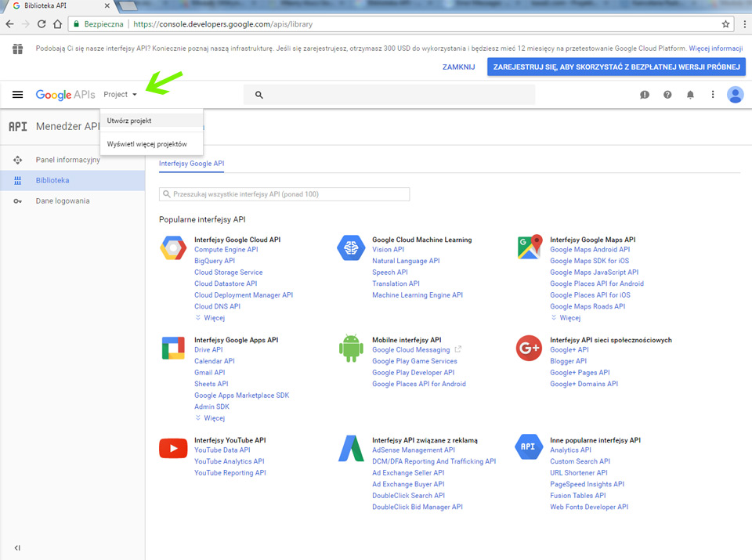Image resolution: width=752 pixels, height=560 pixels.
Task: Click the Android robot icon
Action: [x=351, y=348]
